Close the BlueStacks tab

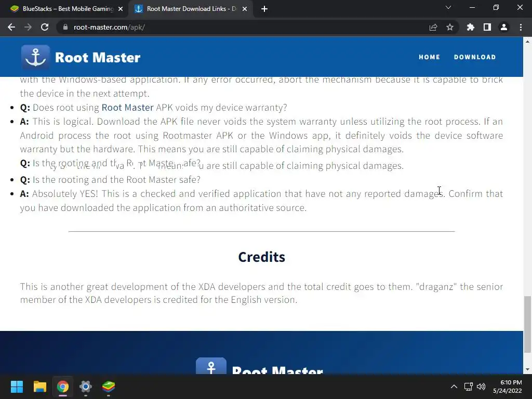click(x=121, y=9)
